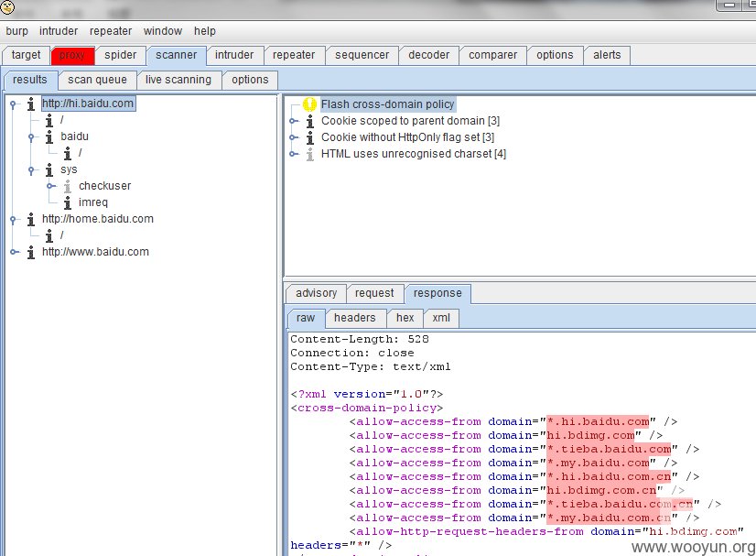This screenshot has height=556, width=756.
Task: Select the http://hi.baidu.com host label
Action: point(88,104)
